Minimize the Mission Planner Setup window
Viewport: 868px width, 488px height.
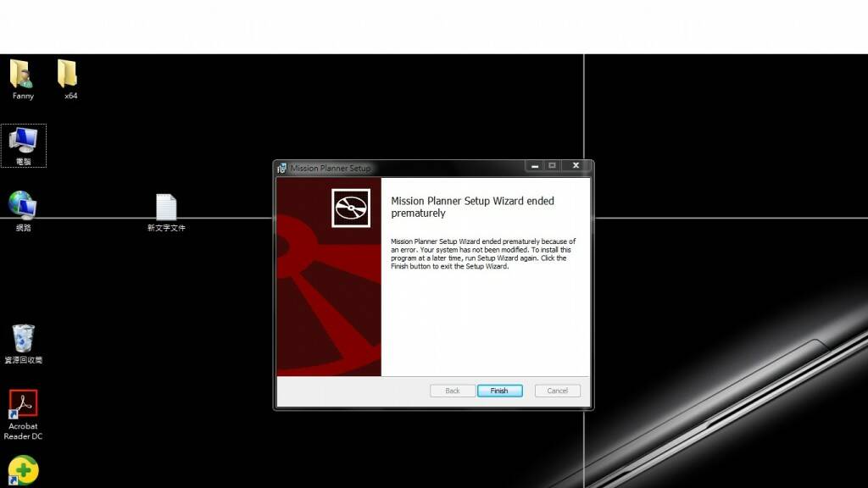(x=535, y=166)
